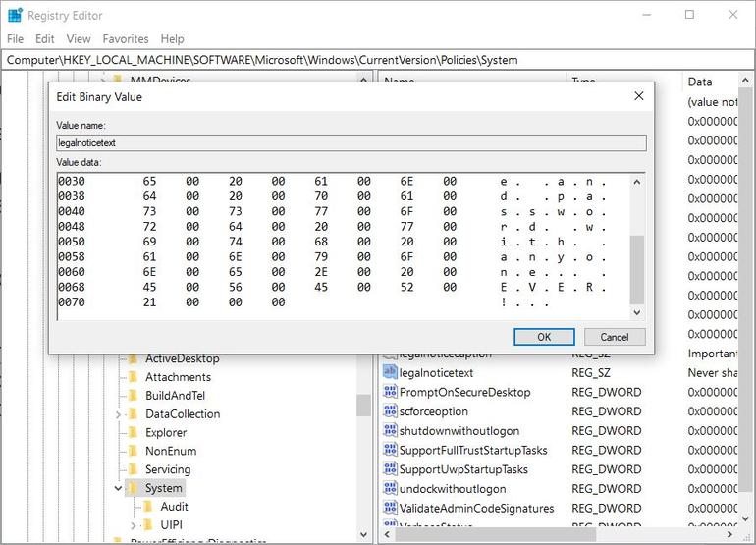This screenshot has width=756, height=545.
Task: Select the ValidateAdminCodeSignatures value
Action: (x=476, y=508)
